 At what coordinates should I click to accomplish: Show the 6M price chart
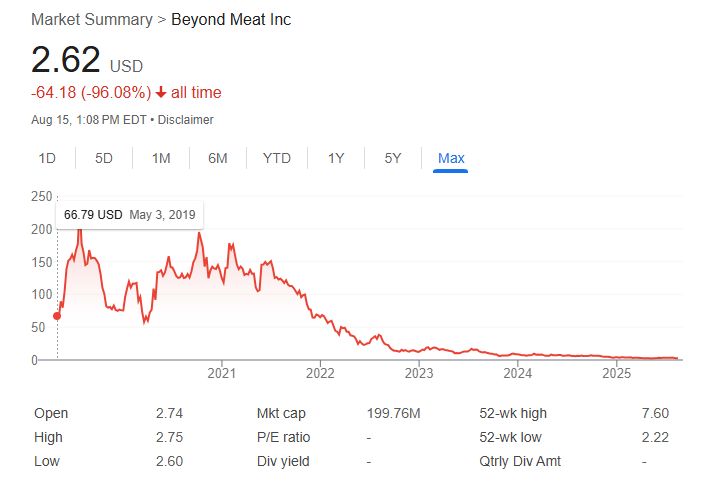pyautogui.click(x=218, y=158)
